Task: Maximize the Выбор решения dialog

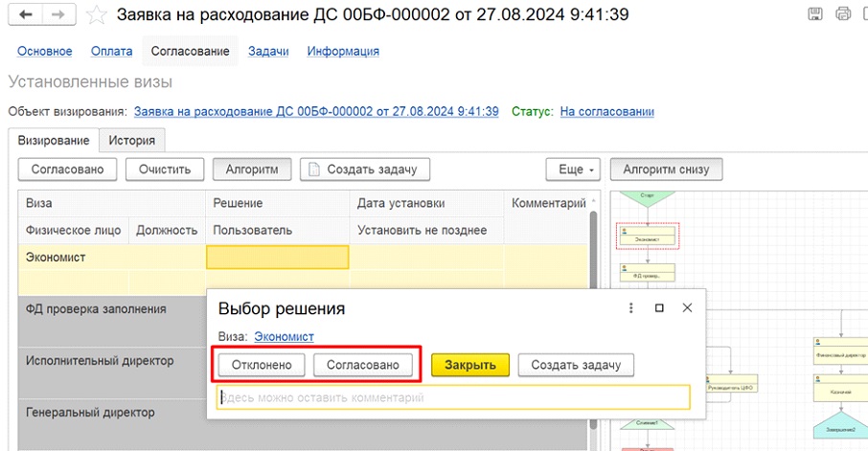Action: pos(659,308)
